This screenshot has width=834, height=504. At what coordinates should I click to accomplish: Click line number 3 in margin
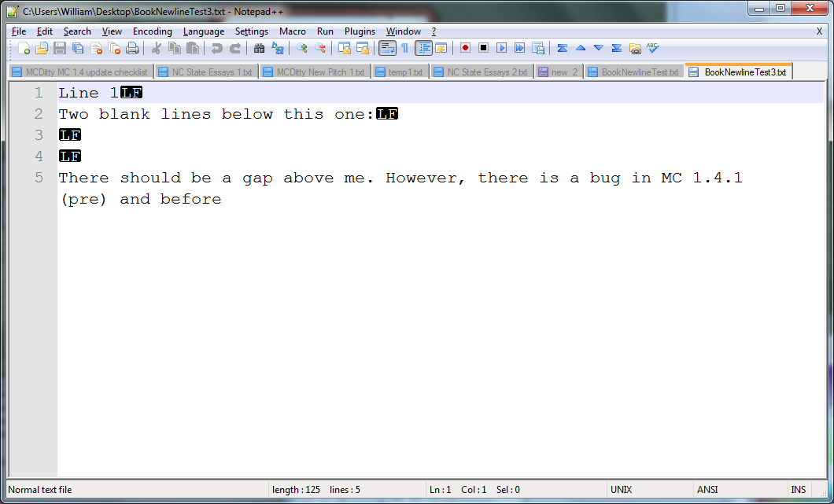39,135
